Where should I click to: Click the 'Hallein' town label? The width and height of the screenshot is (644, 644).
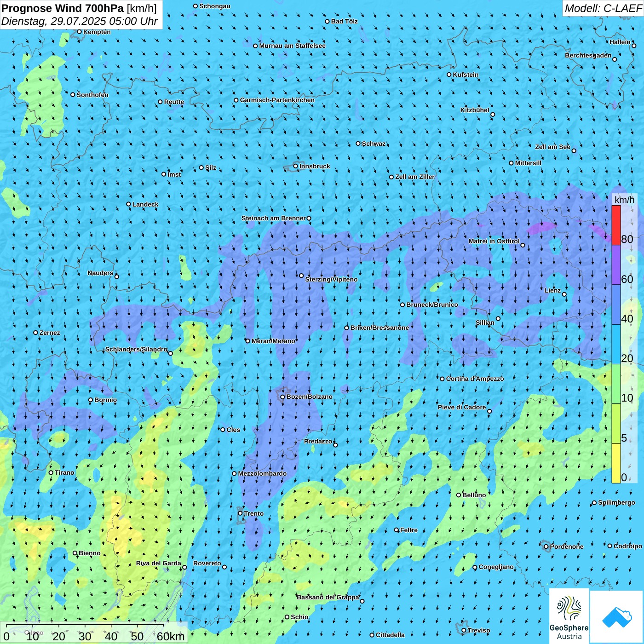coord(620,42)
